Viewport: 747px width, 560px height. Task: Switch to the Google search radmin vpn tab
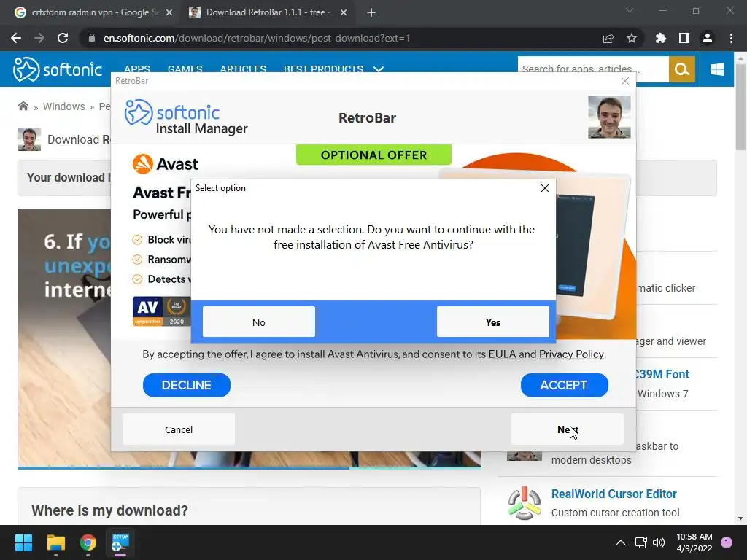93,12
